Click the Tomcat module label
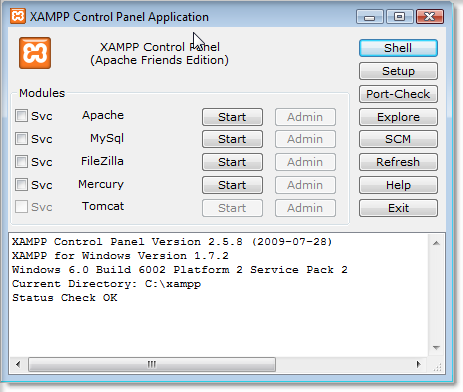Screen dimensions: 463x392 point(103,206)
